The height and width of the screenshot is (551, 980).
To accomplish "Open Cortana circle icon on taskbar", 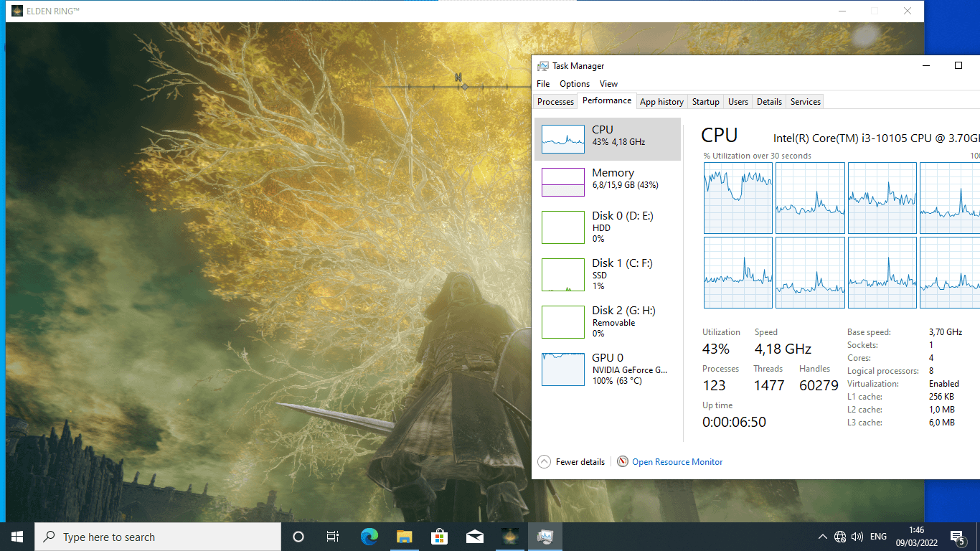I will [x=298, y=537].
